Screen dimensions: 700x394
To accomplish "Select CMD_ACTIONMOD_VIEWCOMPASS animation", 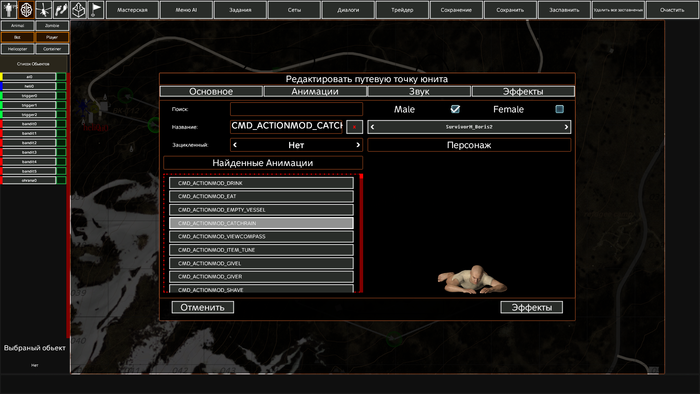I will click(261, 236).
